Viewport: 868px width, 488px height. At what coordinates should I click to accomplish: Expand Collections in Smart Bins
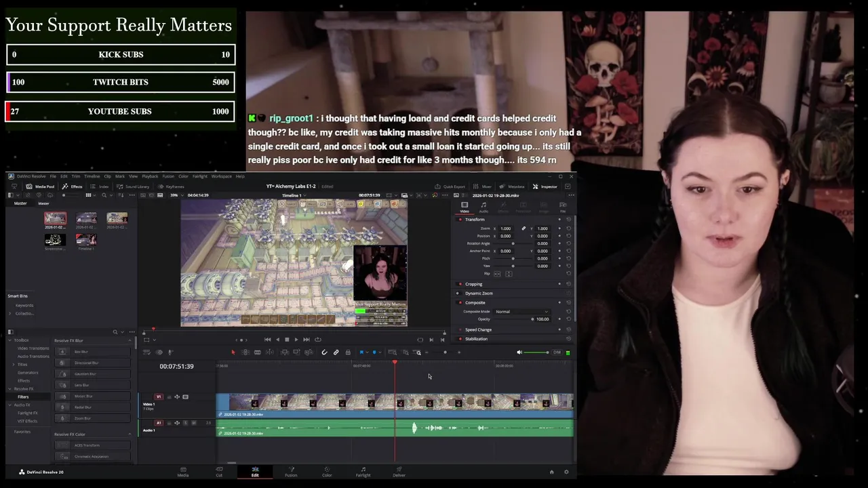(12, 314)
